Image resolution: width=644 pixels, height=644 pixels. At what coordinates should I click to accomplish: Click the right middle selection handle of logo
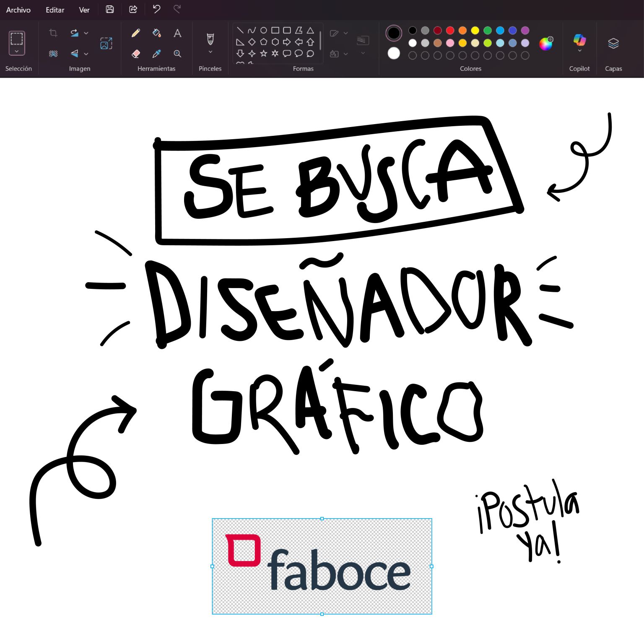point(431,566)
